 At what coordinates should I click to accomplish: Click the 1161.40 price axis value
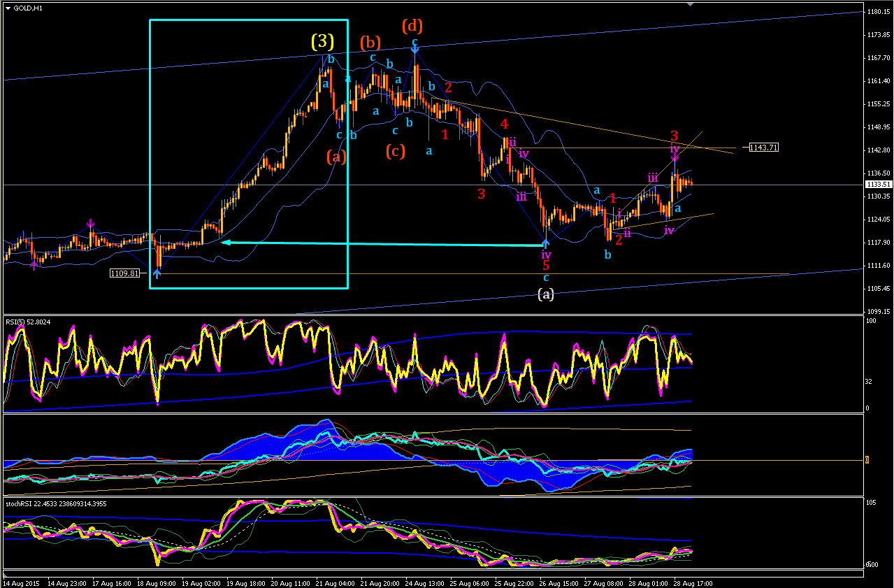878,81
